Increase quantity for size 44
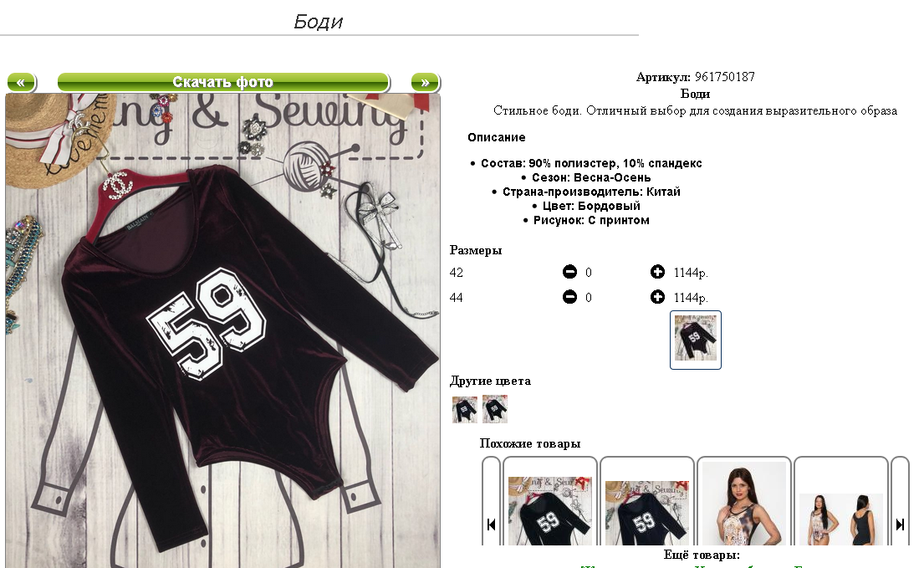 pyautogui.click(x=657, y=297)
